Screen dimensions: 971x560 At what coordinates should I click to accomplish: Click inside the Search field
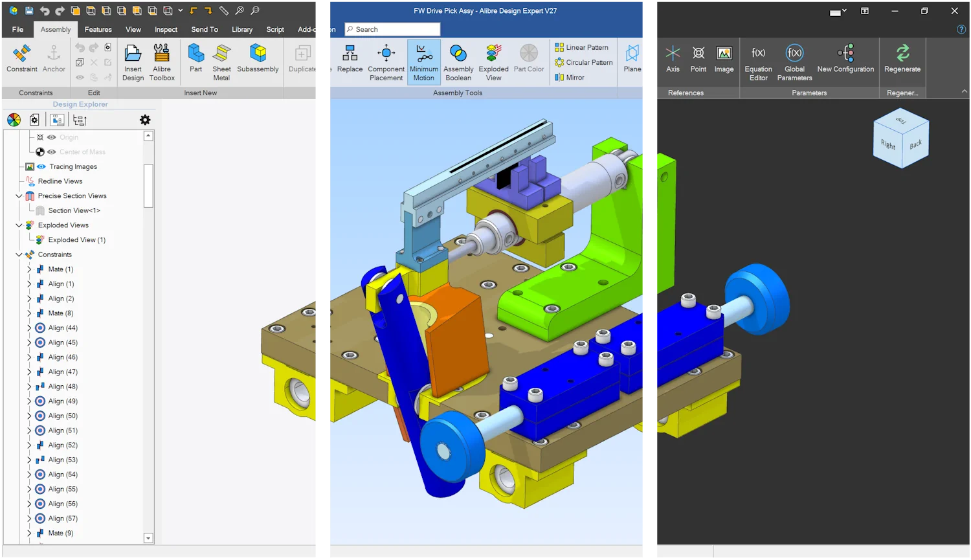coord(392,29)
